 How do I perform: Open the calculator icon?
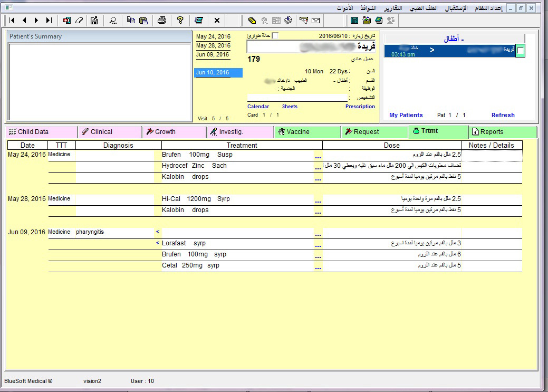[354, 20]
